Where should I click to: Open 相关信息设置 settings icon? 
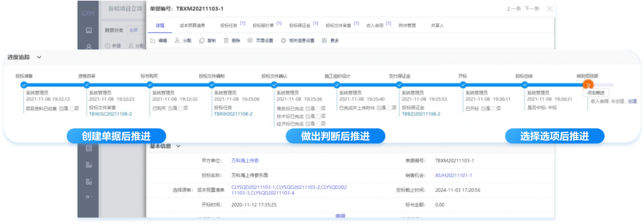point(283,41)
